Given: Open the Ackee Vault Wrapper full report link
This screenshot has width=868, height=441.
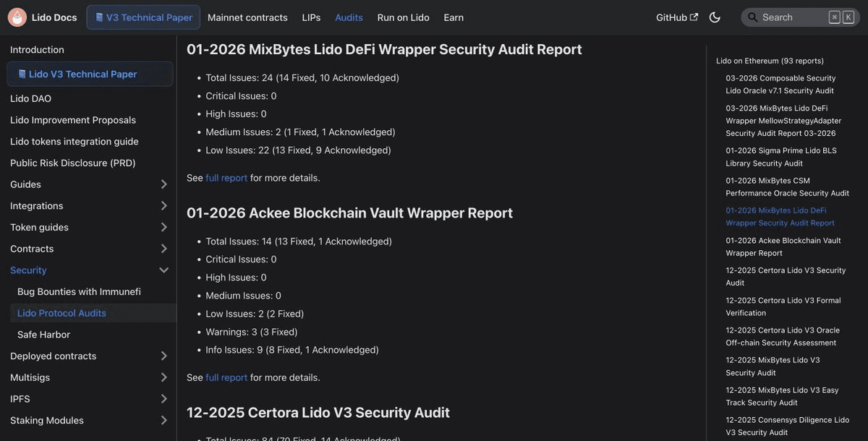Looking at the screenshot, I should (226, 377).
